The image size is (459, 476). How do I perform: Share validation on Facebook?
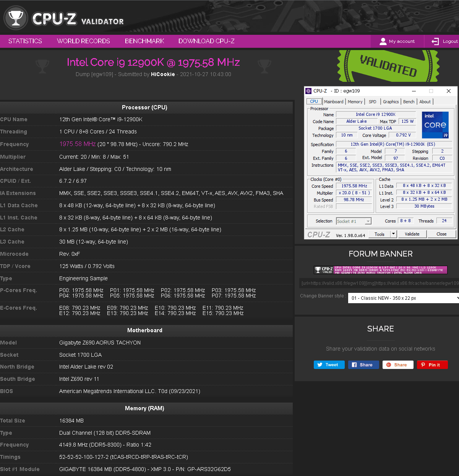[363, 365]
